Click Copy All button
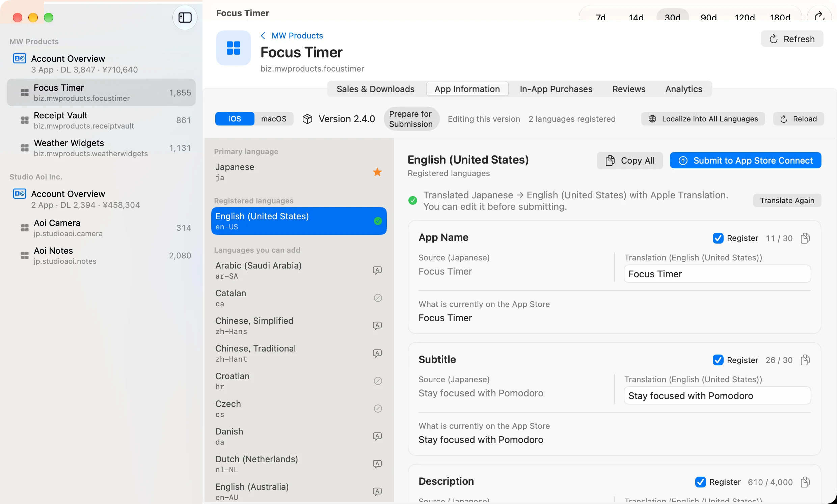 click(x=630, y=161)
